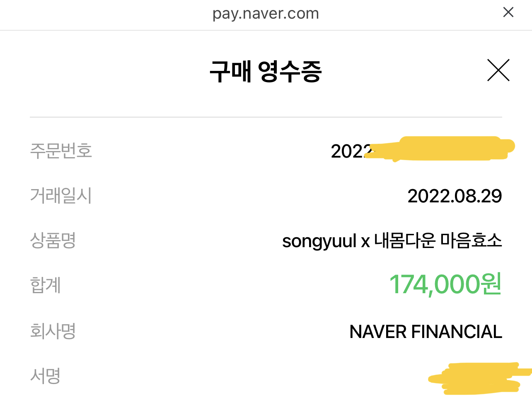Click the 합계 total label

tap(46, 285)
